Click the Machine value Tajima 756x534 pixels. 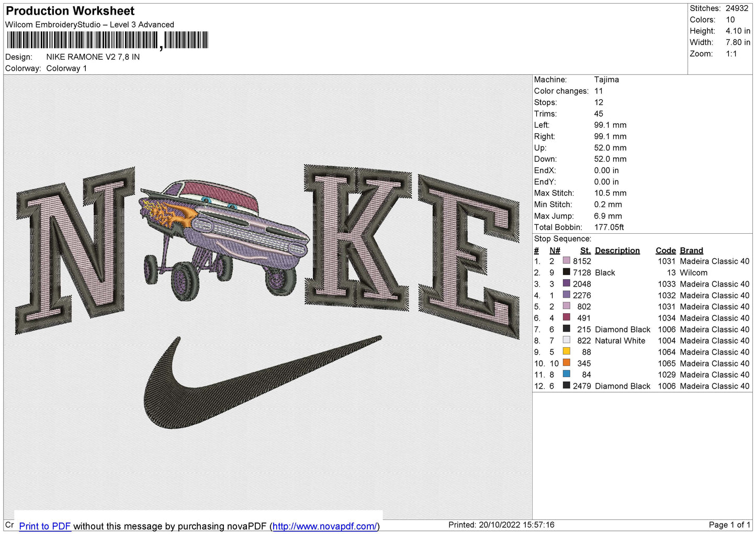(x=606, y=79)
